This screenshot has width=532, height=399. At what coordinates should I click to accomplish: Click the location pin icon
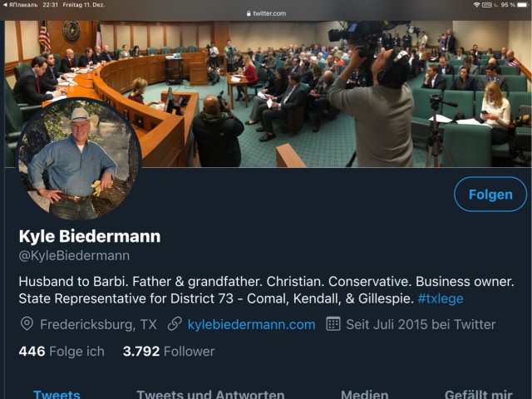(x=27, y=324)
